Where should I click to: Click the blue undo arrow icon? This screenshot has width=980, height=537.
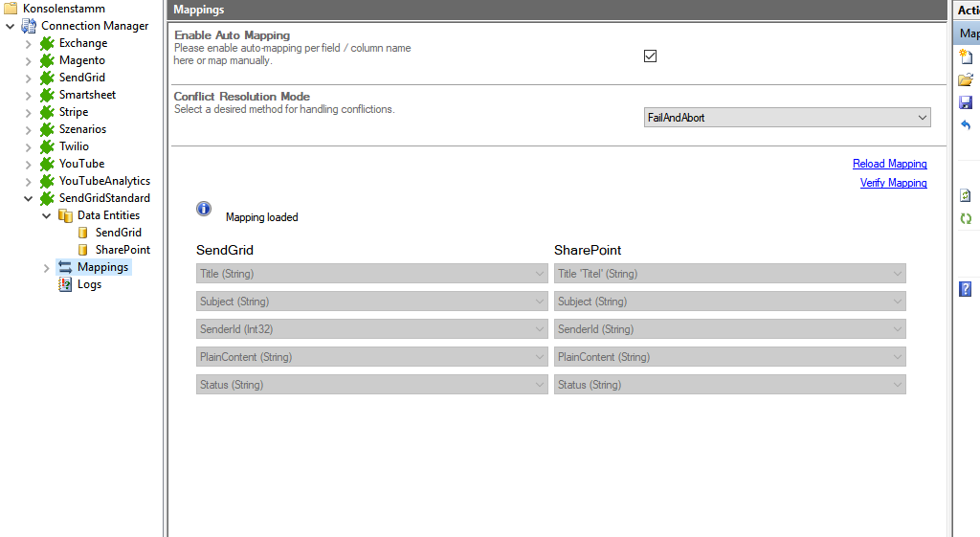966,125
